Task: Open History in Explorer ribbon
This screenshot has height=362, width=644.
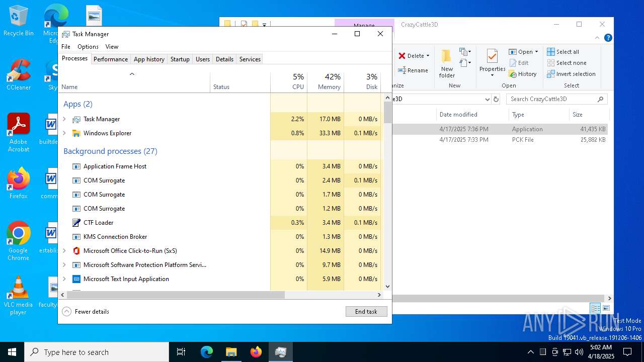Action: point(523,74)
